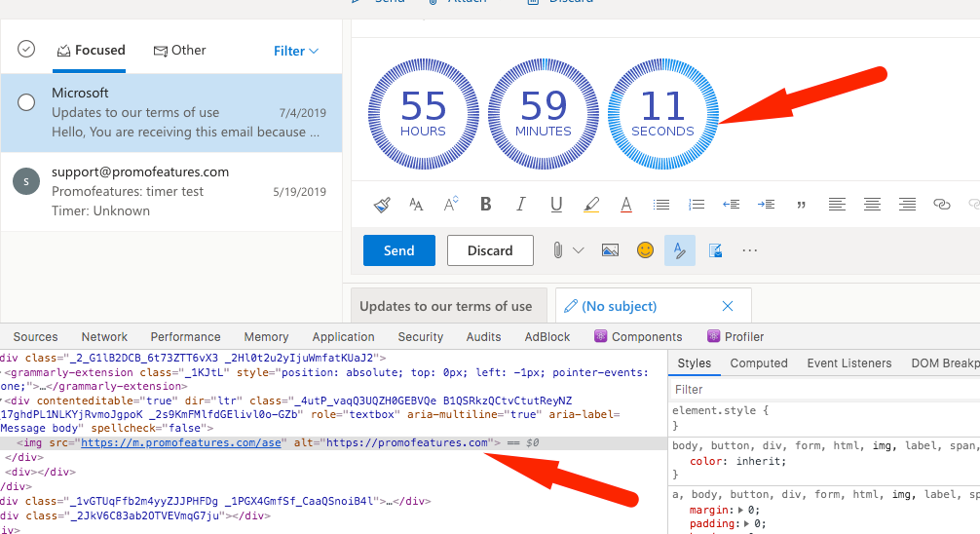Center align the text
The height and width of the screenshot is (534, 980).
tap(872, 205)
